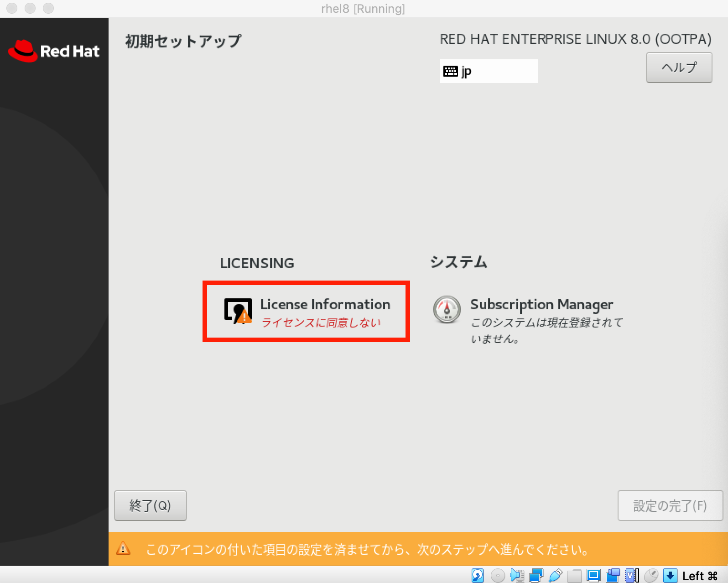Open Subscription Manager settings
This screenshot has width=728, height=583.
pyautogui.click(x=528, y=319)
